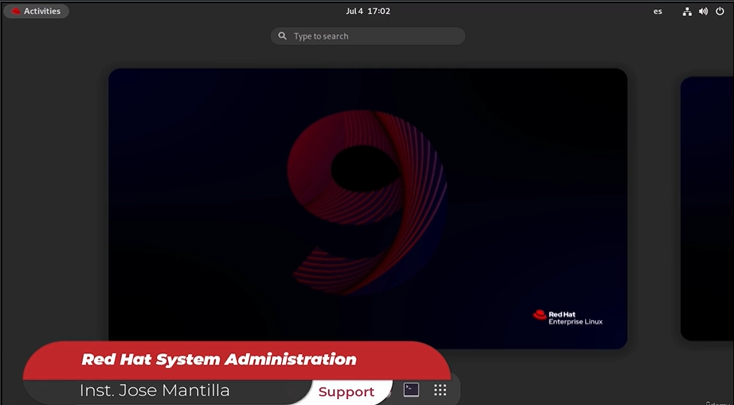734x405 pixels.
Task: Switch to the second workspace on the right
Action: pos(707,209)
